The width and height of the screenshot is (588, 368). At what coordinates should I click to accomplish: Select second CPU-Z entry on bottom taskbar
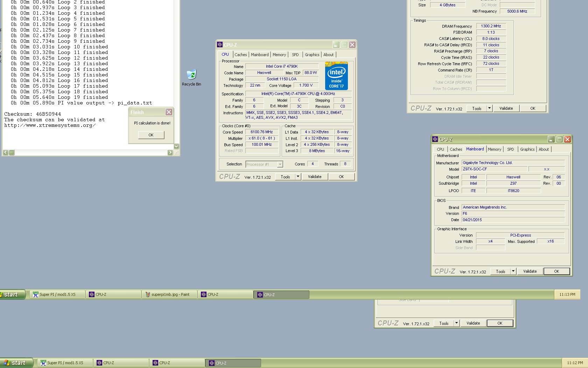point(177,363)
